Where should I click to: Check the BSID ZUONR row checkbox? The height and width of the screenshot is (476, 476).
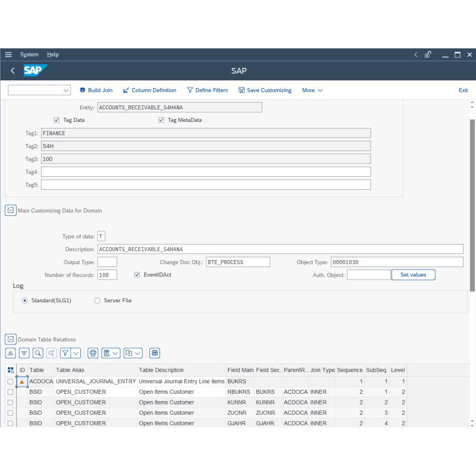pos(10,413)
